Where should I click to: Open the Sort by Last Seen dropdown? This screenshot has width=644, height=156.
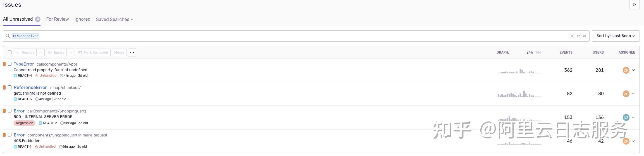[616, 36]
